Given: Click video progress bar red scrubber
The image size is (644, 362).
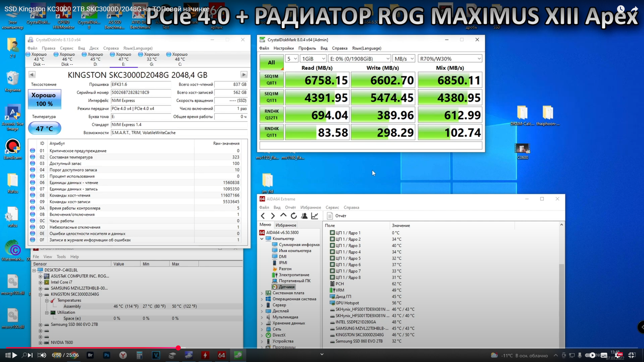Looking at the screenshot, I should coord(178,348).
